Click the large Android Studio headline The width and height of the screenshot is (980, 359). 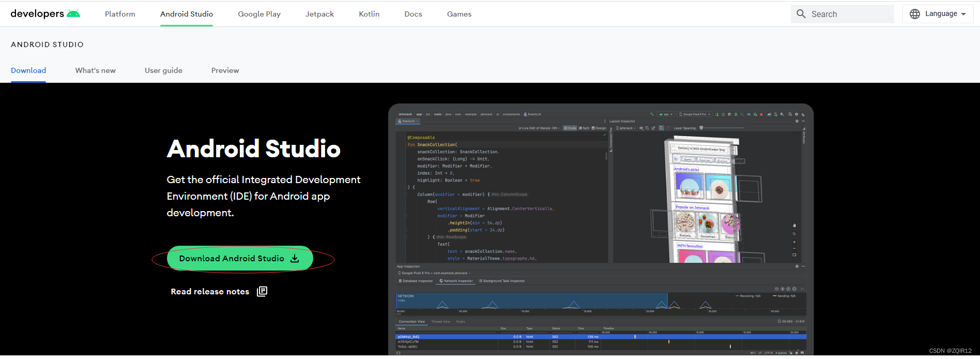(x=253, y=149)
